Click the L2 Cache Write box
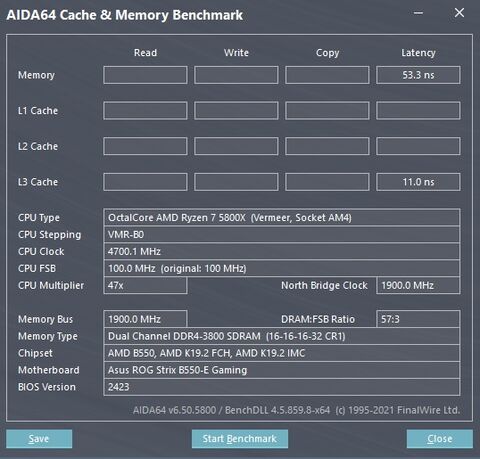This screenshot has width=480, height=459. [x=236, y=146]
